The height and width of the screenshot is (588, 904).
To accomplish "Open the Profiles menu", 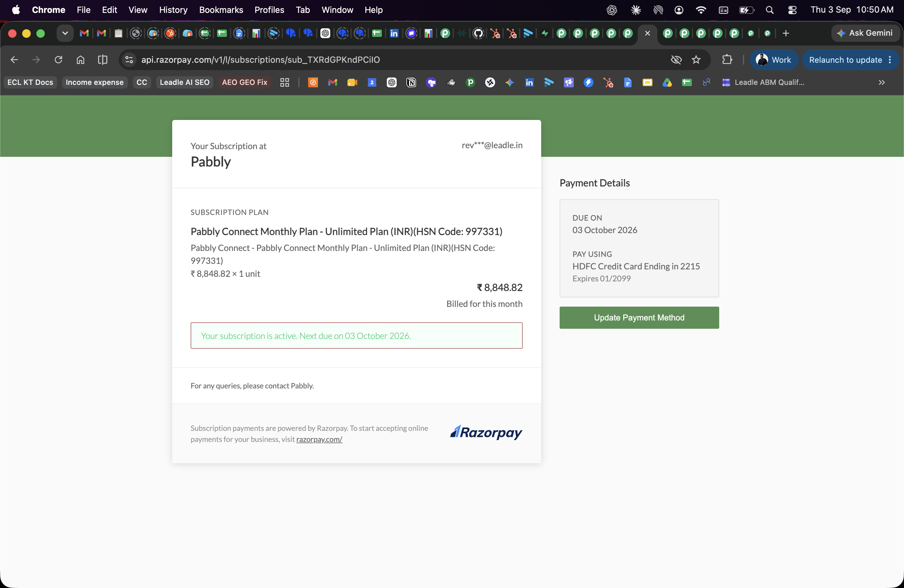I will pyautogui.click(x=269, y=10).
